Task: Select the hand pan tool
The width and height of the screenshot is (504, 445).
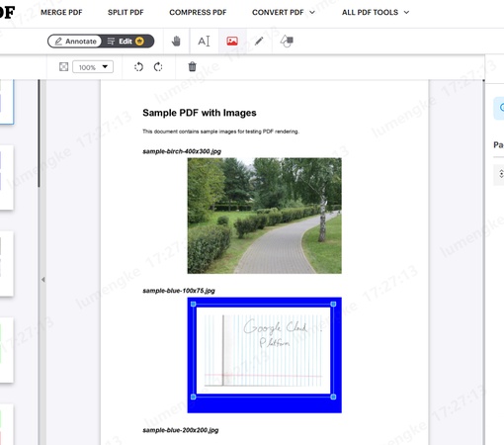Action: point(176,42)
